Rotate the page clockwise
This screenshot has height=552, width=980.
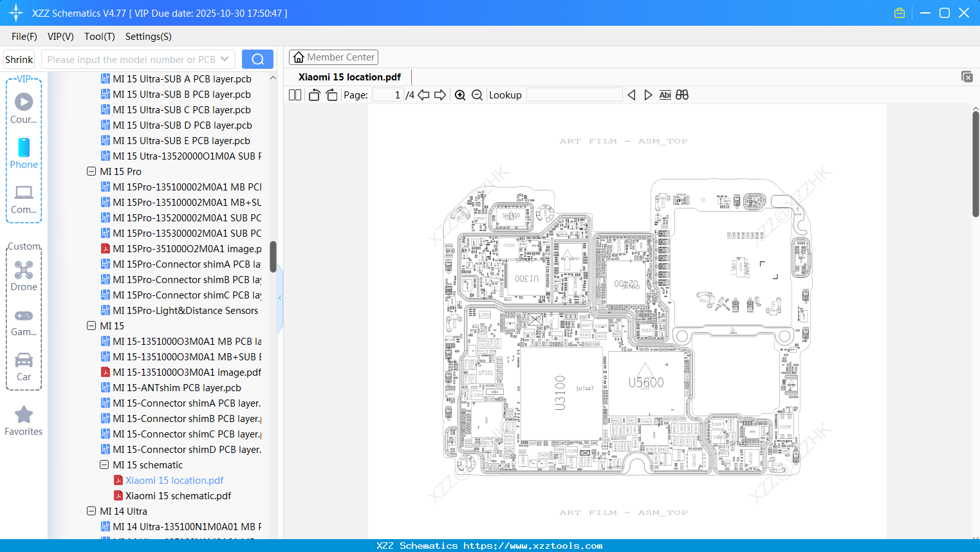tap(331, 95)
